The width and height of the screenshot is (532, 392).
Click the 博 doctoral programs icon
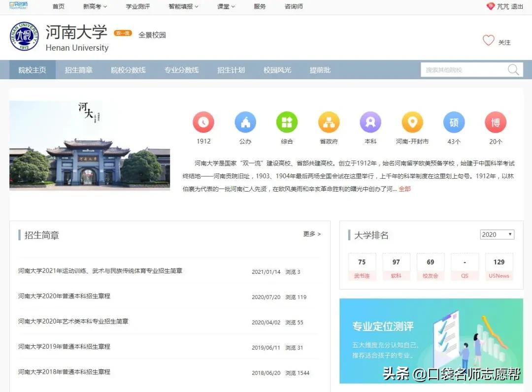495,122
